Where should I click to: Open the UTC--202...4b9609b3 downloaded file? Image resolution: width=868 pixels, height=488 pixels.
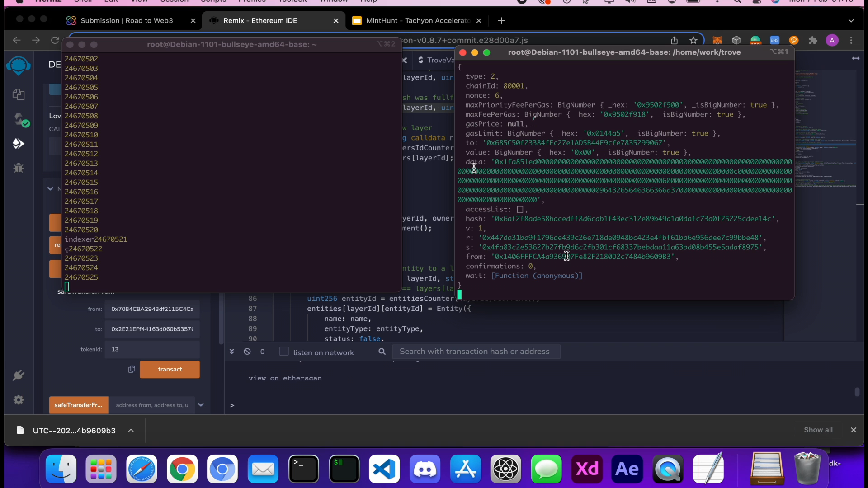click(74, 430)
